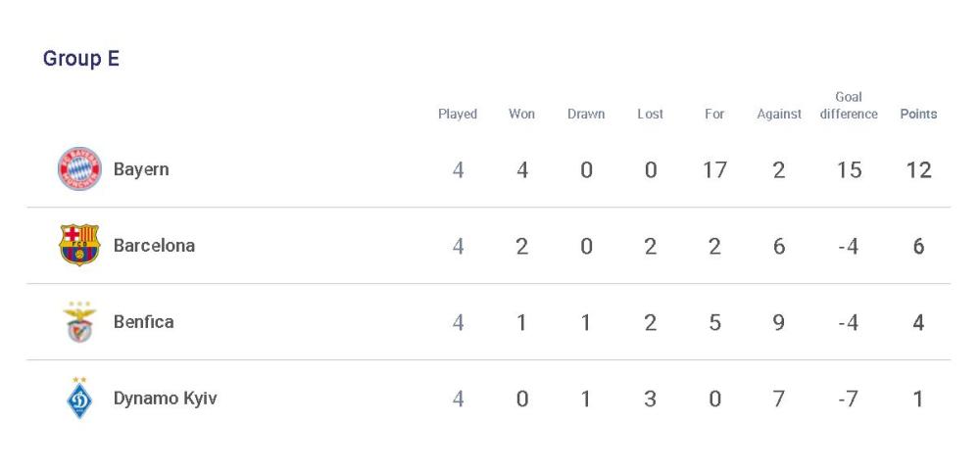Click Bayern's goals for value 17

[x=714, y=169]
